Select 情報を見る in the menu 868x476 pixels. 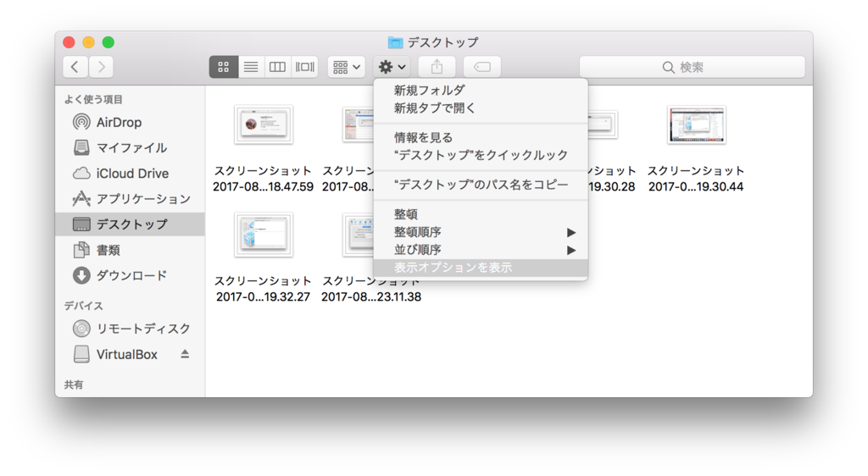(423, 137)
